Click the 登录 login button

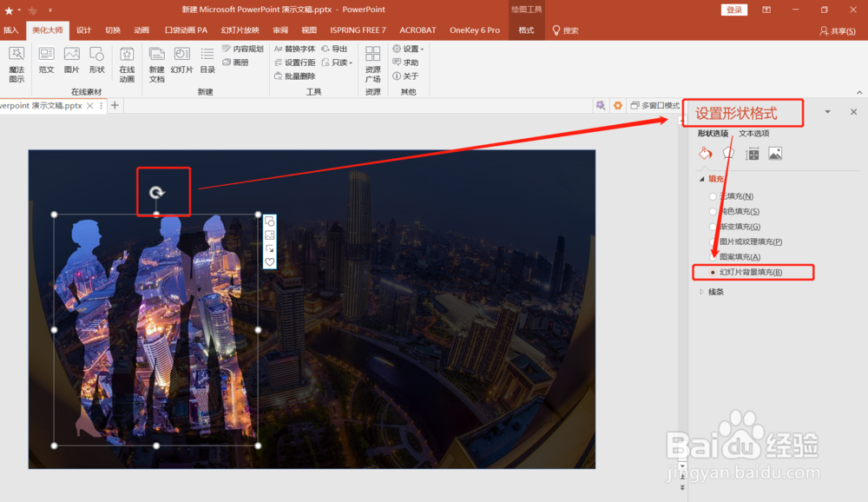[733, 9]
